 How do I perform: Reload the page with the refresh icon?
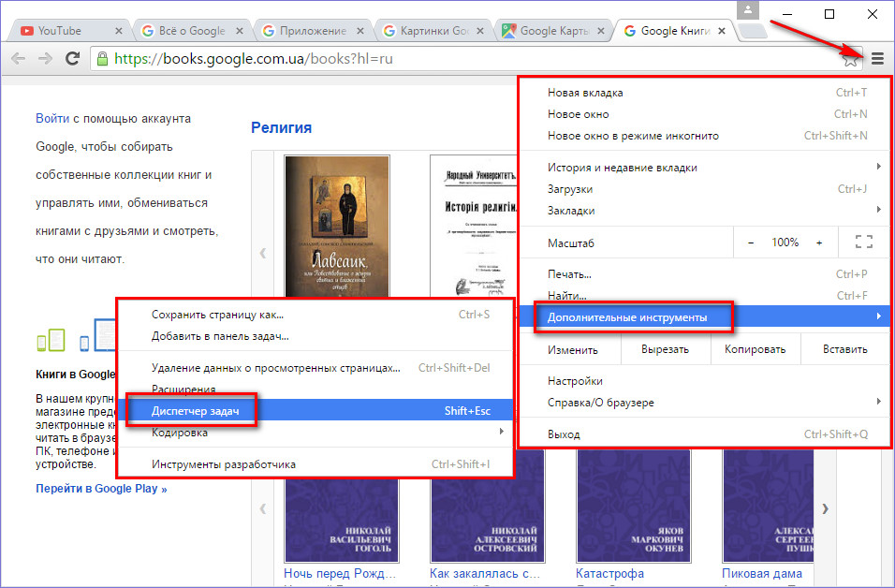tap(72, 58)
